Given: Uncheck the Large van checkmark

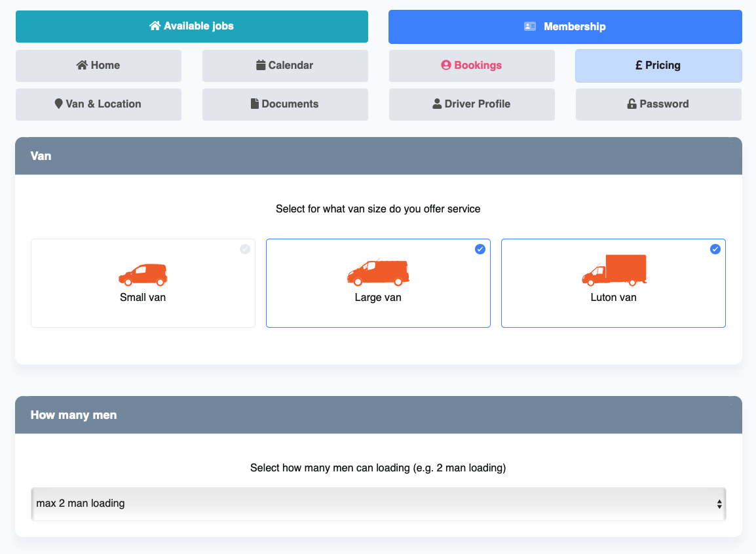Looking at the screenshot, I should pyautogui.click(x=480, y=249).
